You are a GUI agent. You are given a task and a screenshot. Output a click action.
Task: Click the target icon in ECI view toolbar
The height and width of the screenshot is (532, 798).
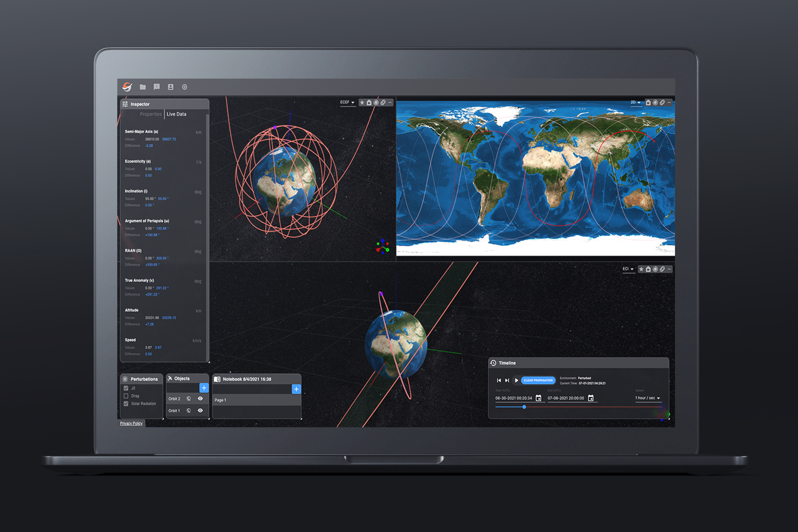[655, 269]
